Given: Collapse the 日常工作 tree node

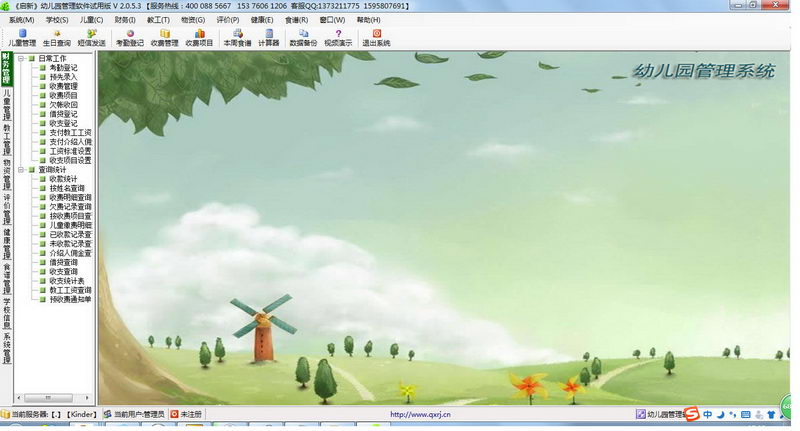Looking at the screenshot, I should [21, 59].
